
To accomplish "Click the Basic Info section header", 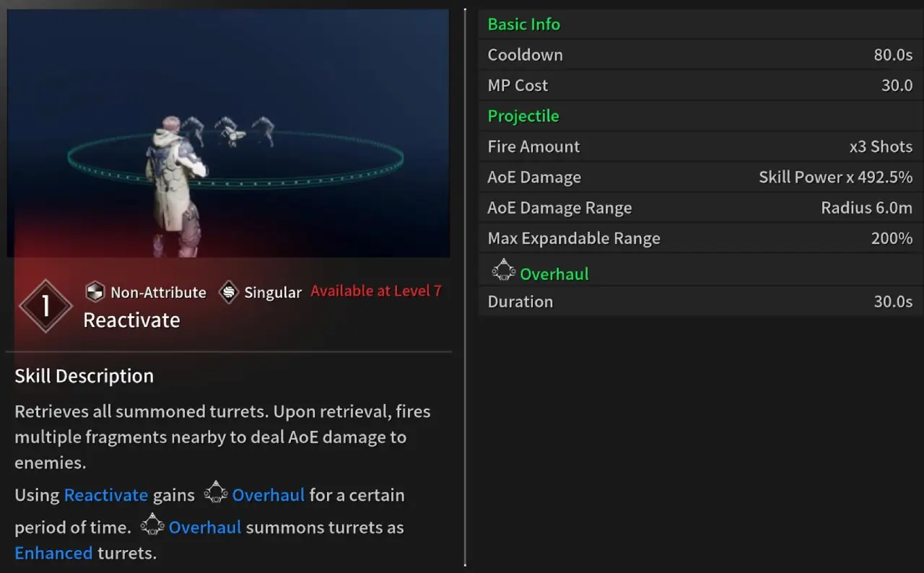I will tap(523, 24).
